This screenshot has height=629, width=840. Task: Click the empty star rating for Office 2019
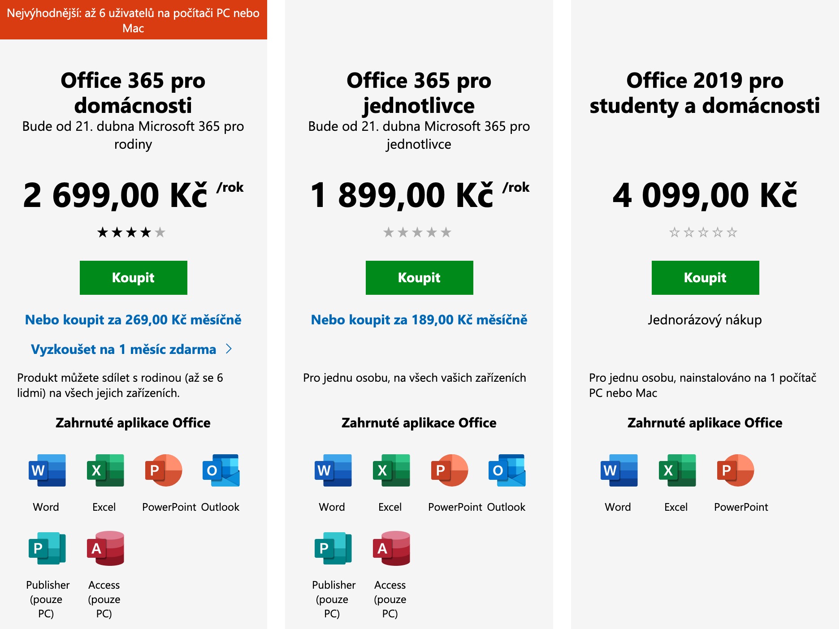pos(703,233)
